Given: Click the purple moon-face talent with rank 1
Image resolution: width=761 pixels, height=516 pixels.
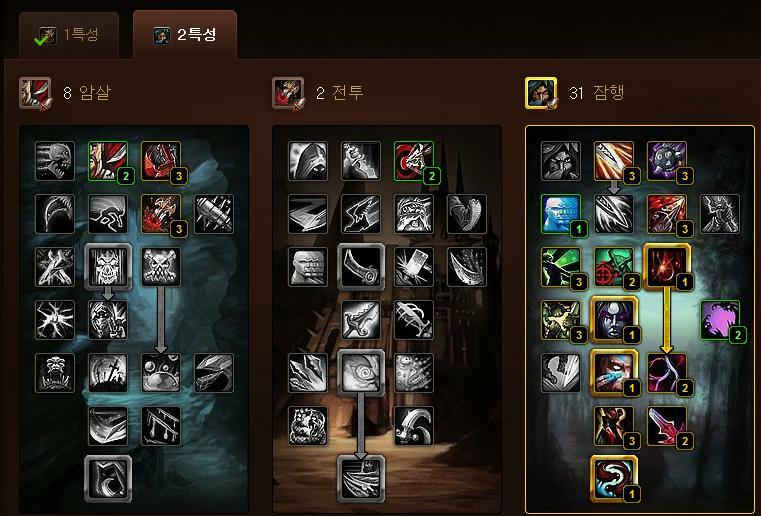Looking at the screenshot, I should (x=613, y=320).
